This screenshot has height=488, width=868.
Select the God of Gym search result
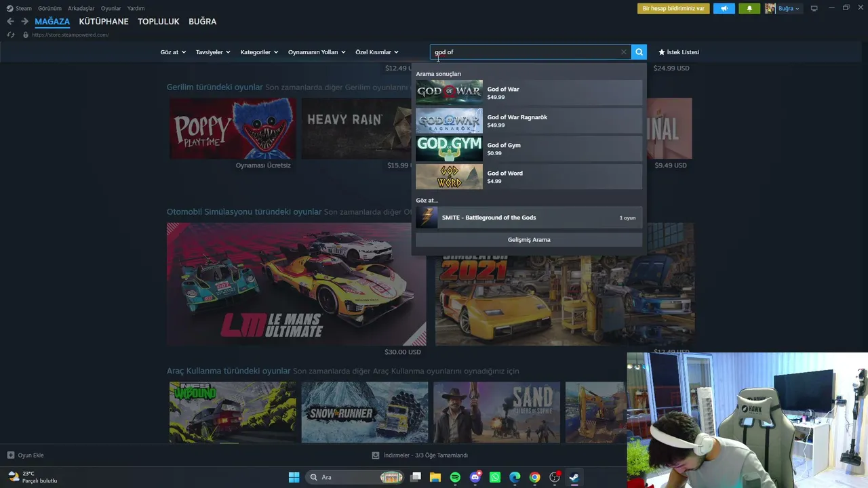[x=529, y=149]
